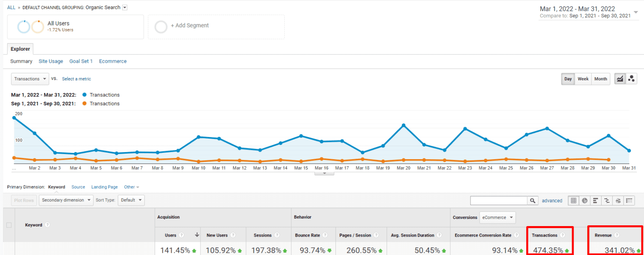Select the performance bar view icon
Image resolution: width=644 pixels, height=255 pixels.
point(596,201)
